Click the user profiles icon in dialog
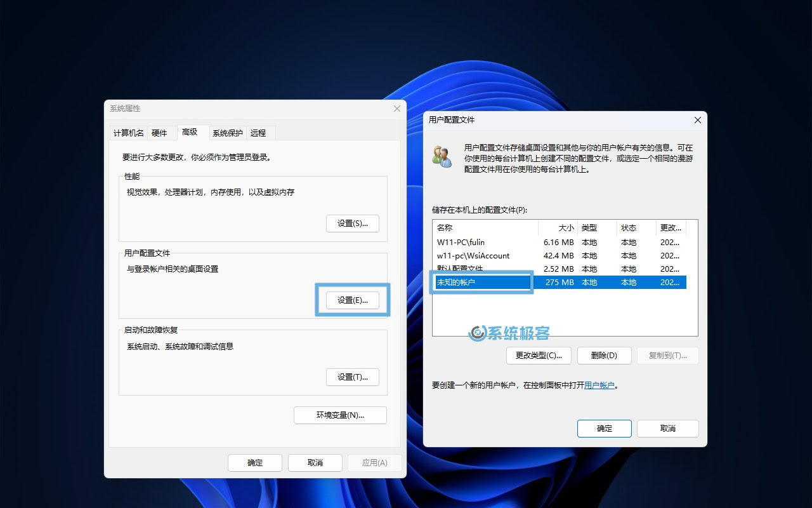812x508 pixels. point(442,157)
